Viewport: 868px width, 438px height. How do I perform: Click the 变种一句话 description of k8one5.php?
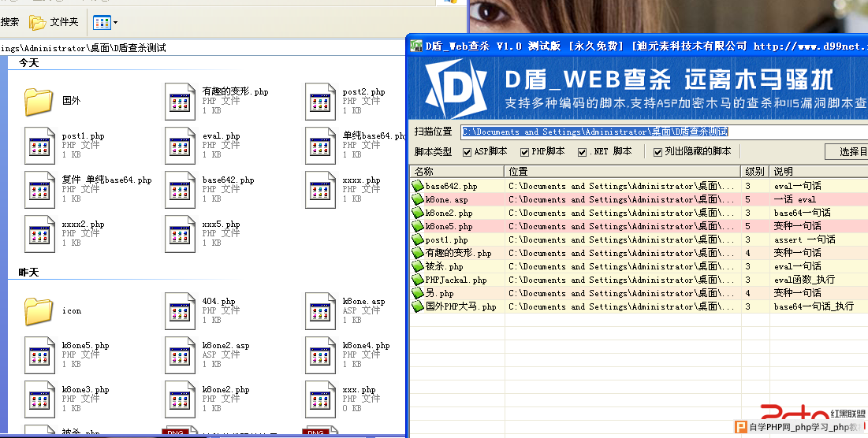pyautogui.click(x=797, y=226)
